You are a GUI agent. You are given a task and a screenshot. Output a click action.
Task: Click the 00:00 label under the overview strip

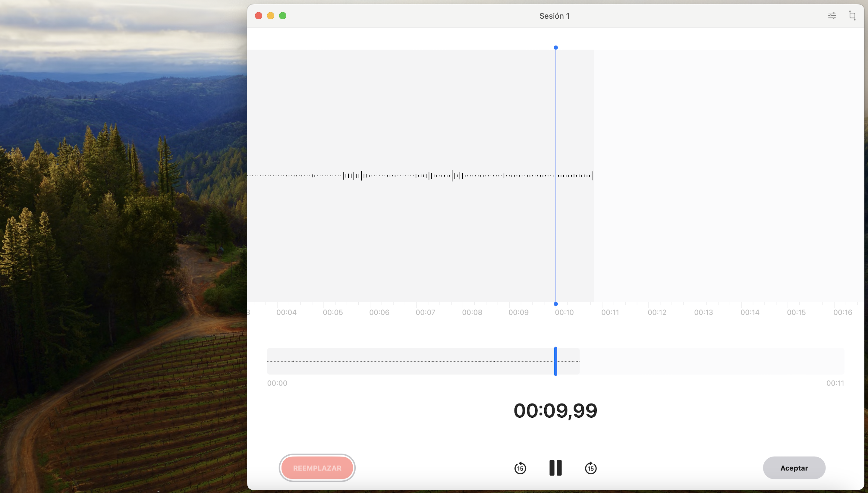coord(277,383)
